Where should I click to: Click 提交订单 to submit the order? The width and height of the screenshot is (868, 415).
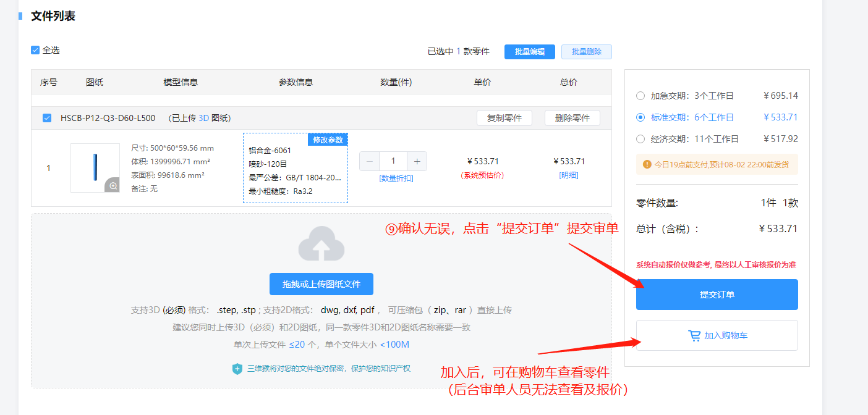point(717,295)
